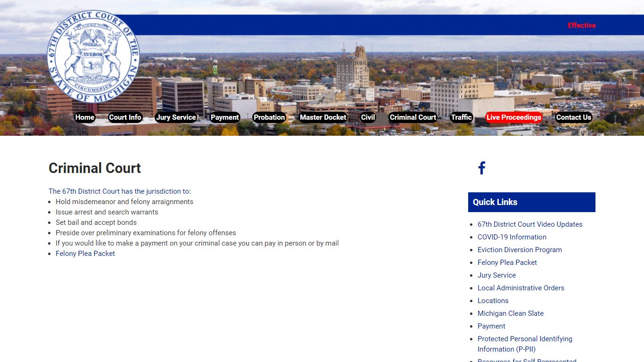
Task: Click the 67th District Court seal logo
Action: point(93,57)
